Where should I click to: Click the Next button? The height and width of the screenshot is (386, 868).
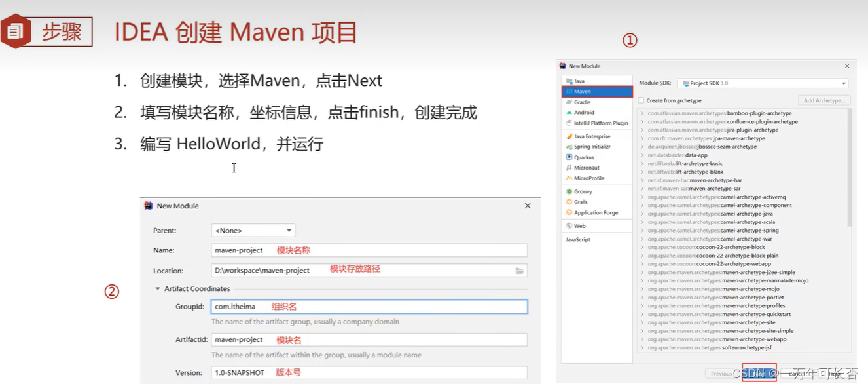(759, 374)
